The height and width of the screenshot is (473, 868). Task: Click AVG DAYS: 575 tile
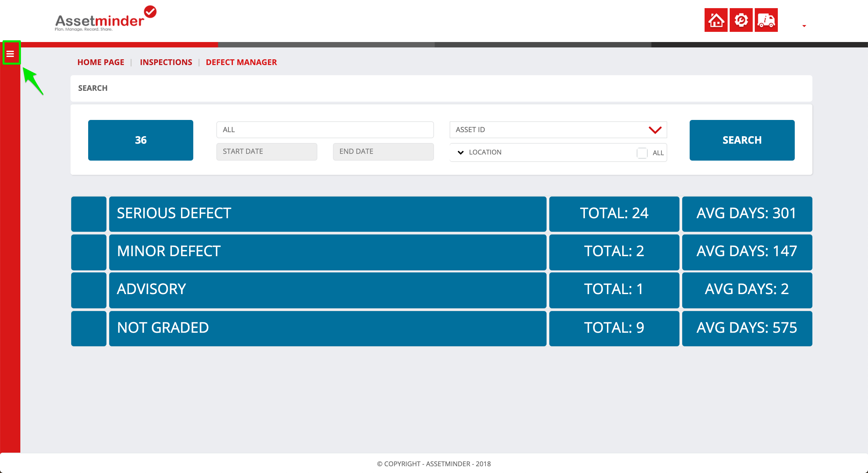(x=747, y=328)
